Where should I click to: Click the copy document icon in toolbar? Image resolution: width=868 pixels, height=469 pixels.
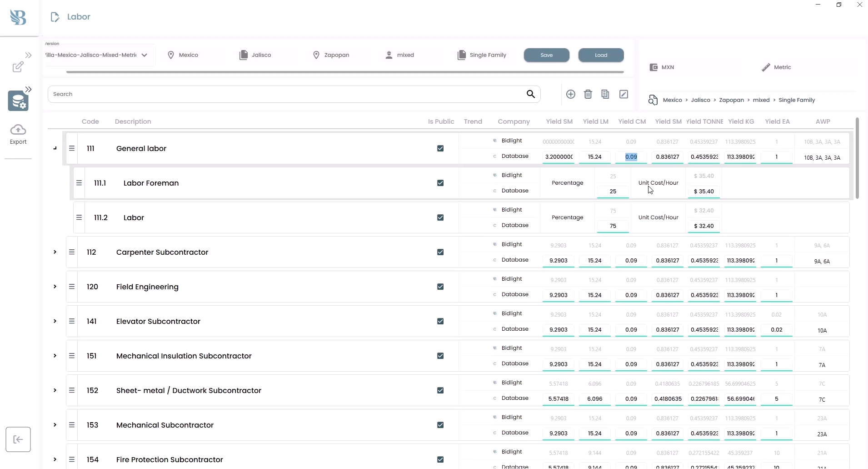605,94
